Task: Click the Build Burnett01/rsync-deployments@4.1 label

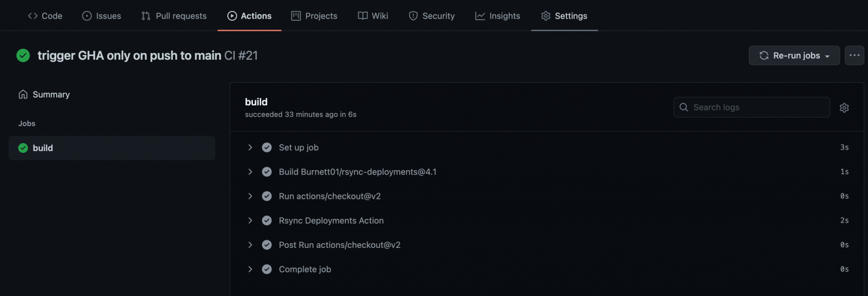Action: (x=358, y=172)
